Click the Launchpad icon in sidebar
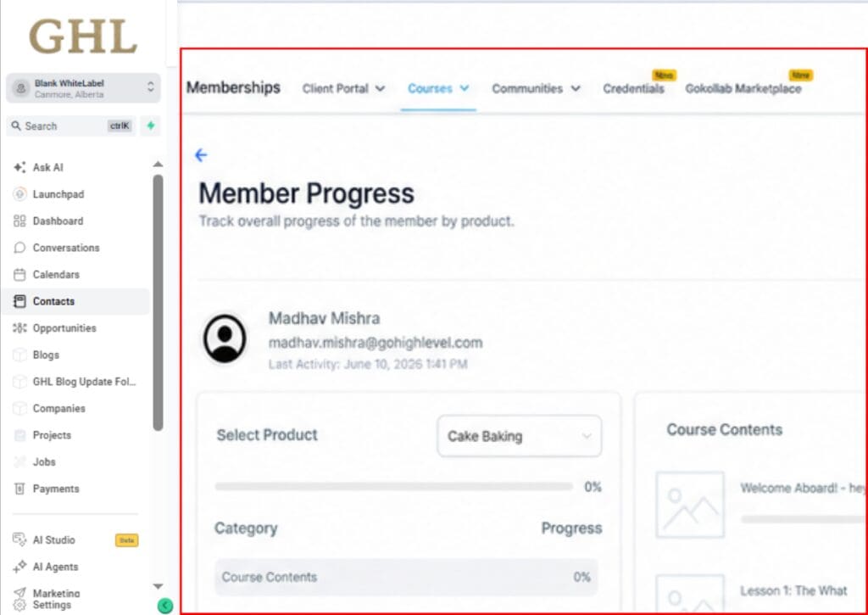Image resolution: width=868 pixels, height=615 pixels. point(19,194)
